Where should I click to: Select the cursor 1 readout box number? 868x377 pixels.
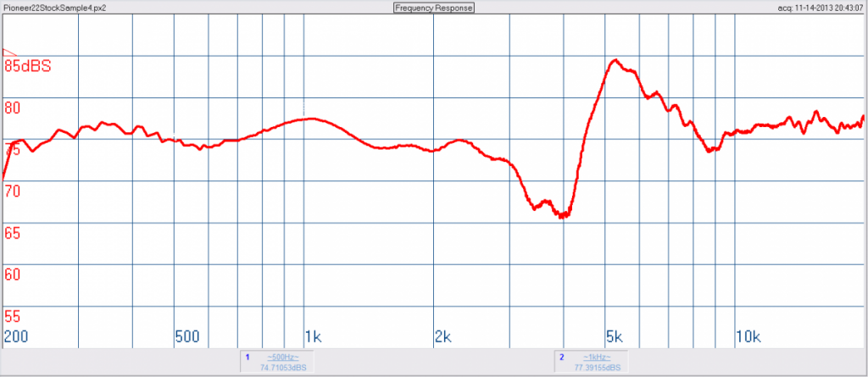tap(248, 357)
